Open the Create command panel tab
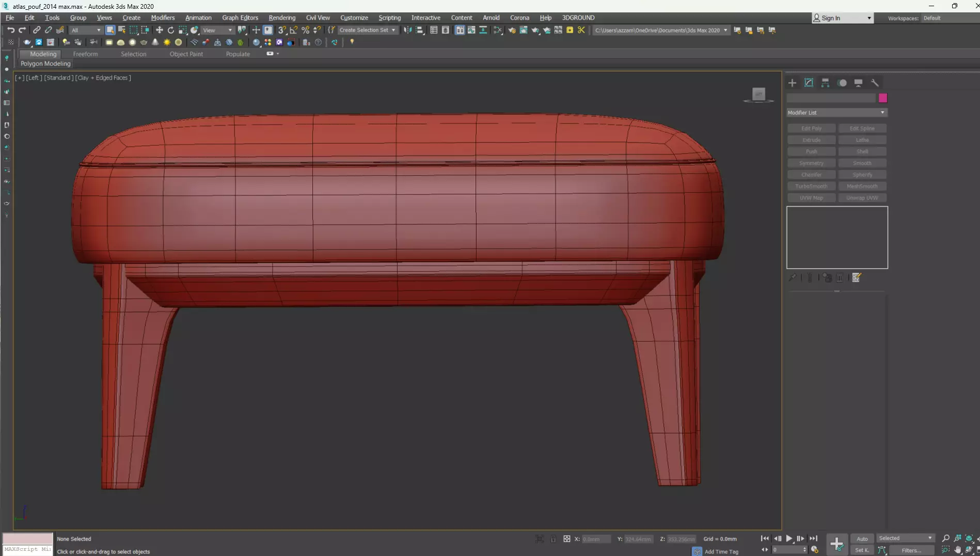The height and width of the screenshot is (556, 980). 792,83
